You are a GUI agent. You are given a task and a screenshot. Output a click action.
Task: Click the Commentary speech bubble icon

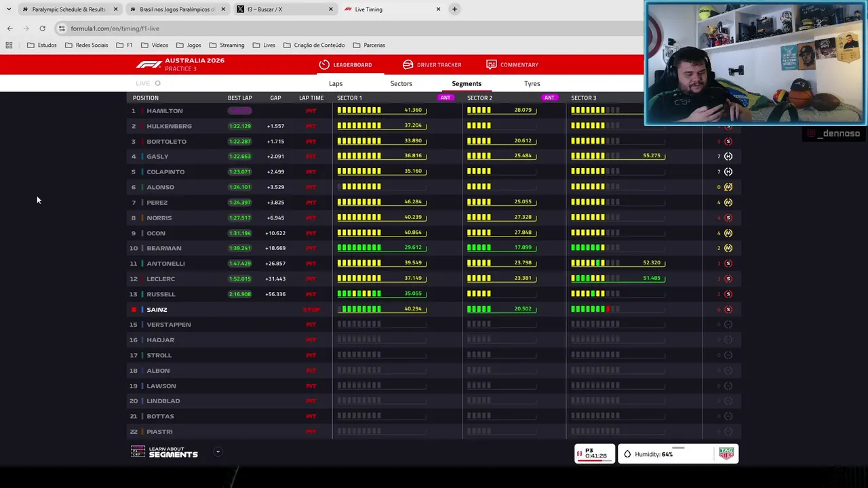tap(491, 64)
